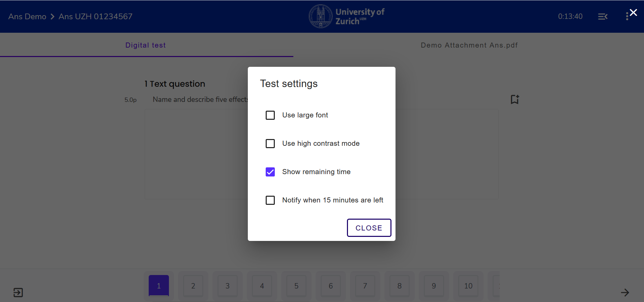
Task: Click the Ans Demo breadcrumb link
Action: point(27,17)
